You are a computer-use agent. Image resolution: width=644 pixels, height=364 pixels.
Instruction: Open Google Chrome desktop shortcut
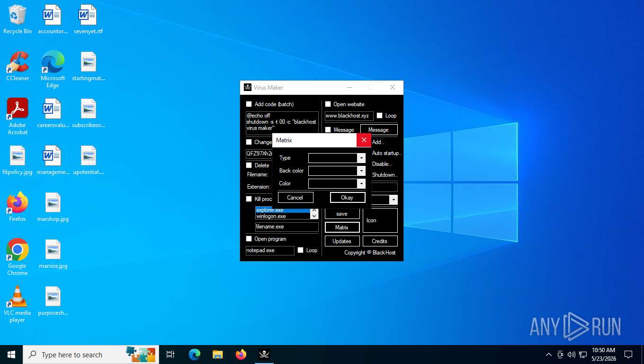pyautogui.click(x=18, y=257)
